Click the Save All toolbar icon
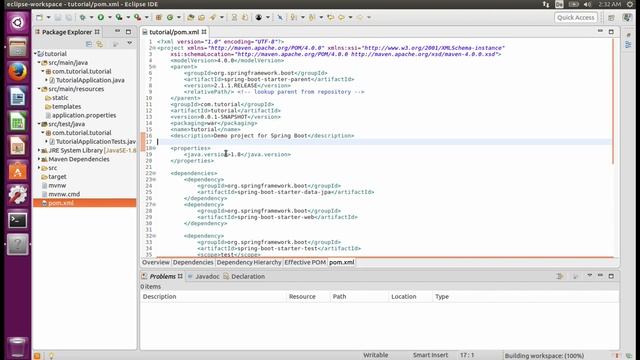This screenshot has width=640, height=360. click(69, 18)
